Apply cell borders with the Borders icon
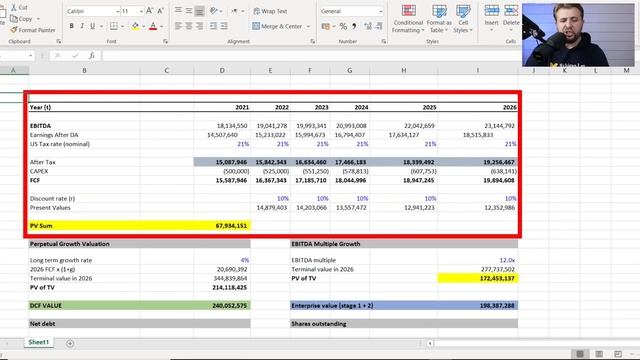 pyautogui.click(x=113, y=26)
